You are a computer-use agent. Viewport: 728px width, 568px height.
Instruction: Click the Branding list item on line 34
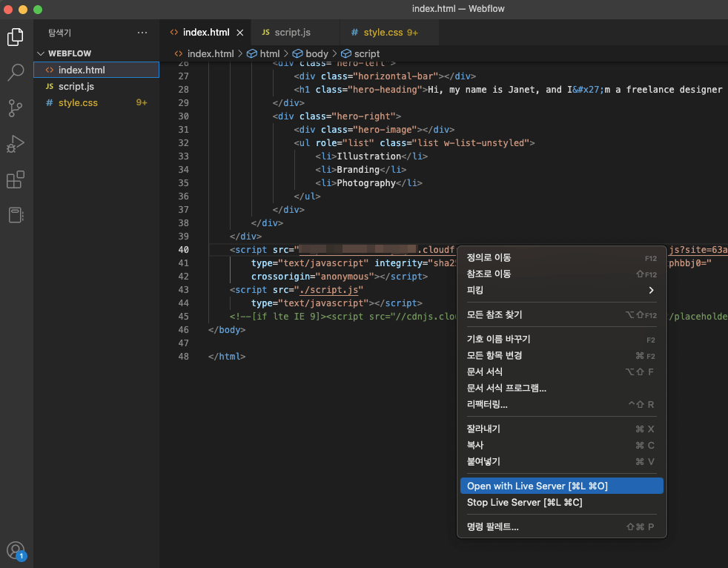coord(358,170)
